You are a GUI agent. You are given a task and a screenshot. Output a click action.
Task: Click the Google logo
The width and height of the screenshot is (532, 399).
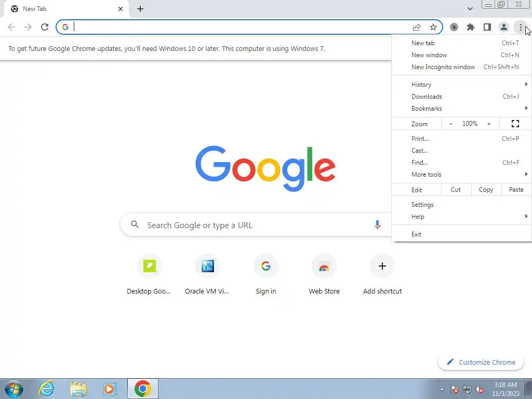point(265,168)
